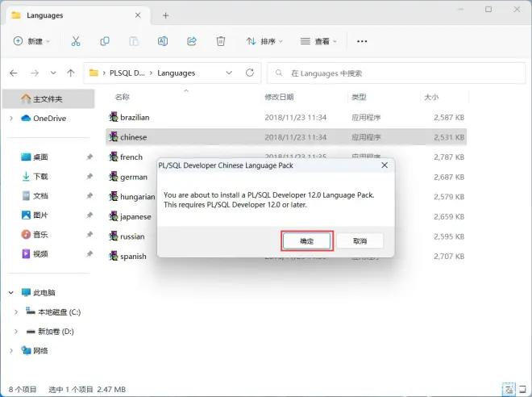Click the Paste clipboard icon
This screenshot has height=397, width=532.
[134, 41]
